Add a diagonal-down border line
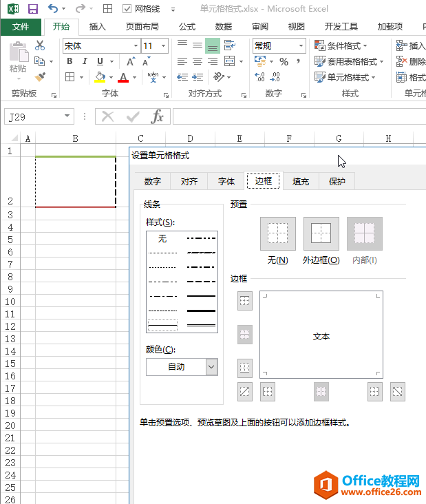Screen dimensions: 426x504 point(398,392)
